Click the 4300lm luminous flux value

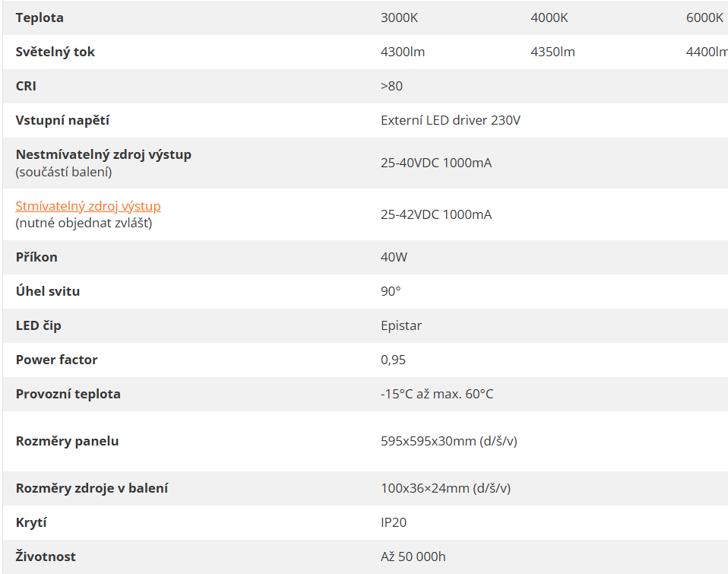tap(402, 52)
